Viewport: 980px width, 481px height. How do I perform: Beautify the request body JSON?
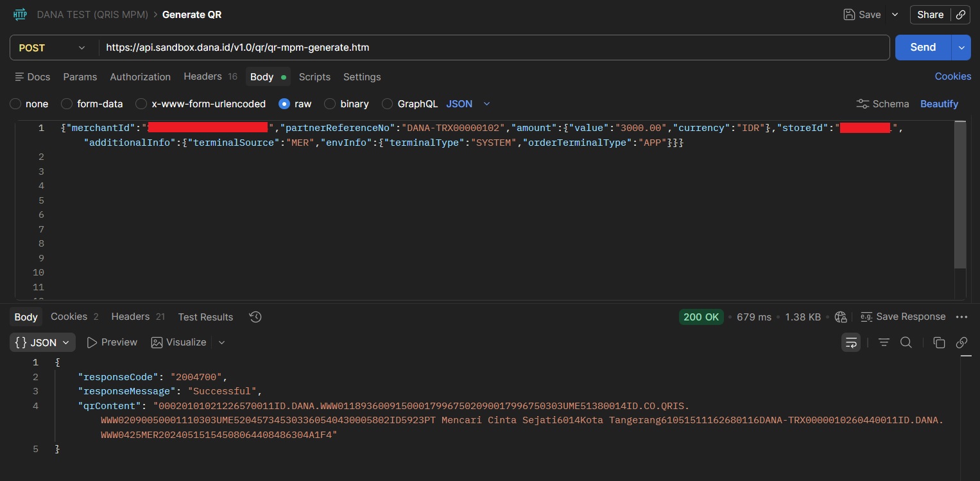(939, 103)
